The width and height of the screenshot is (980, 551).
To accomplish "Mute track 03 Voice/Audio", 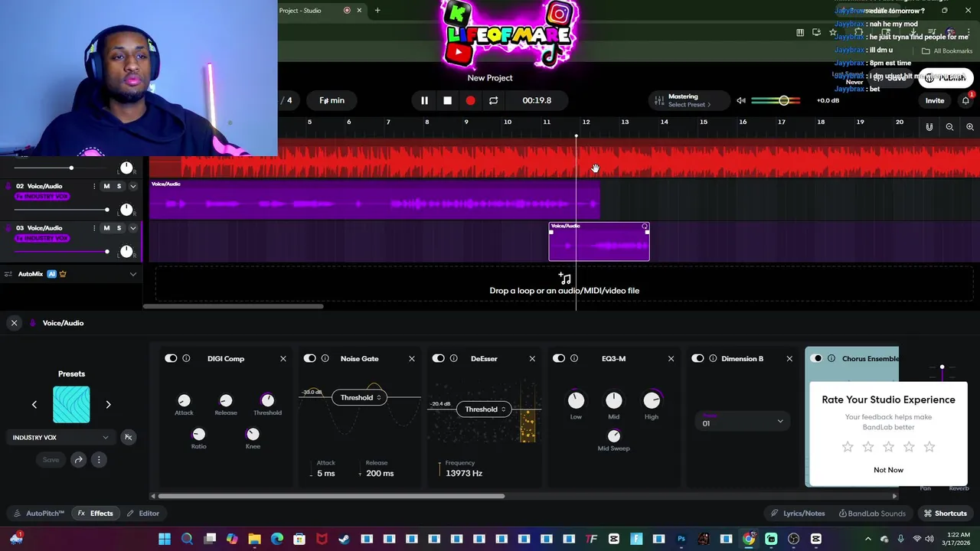I will click(x=106, y=228).
